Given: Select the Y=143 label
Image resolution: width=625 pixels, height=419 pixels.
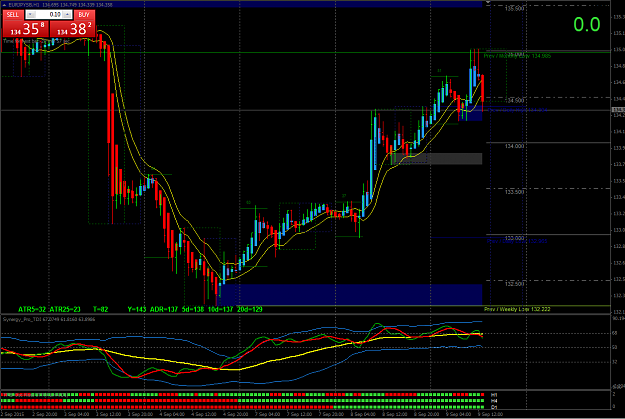Looking at the screenshot, I should coord(137,309).
